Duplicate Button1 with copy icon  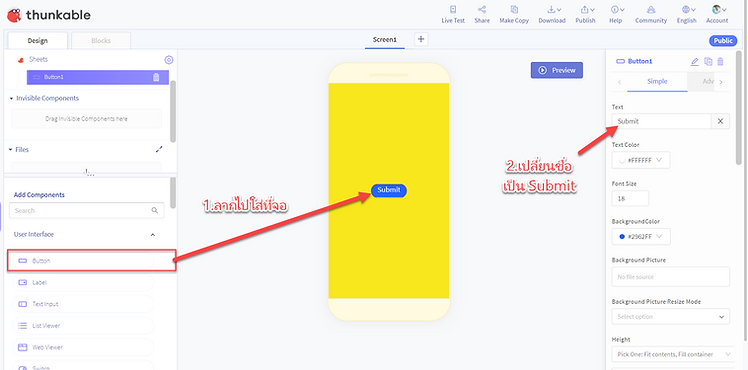(708, 62)
